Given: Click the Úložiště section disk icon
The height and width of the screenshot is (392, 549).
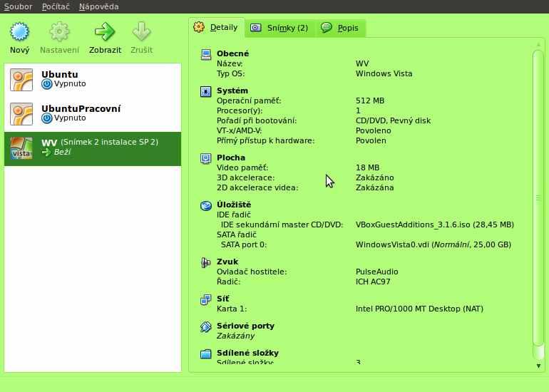Looking at the screenshot, I should 206,205.
